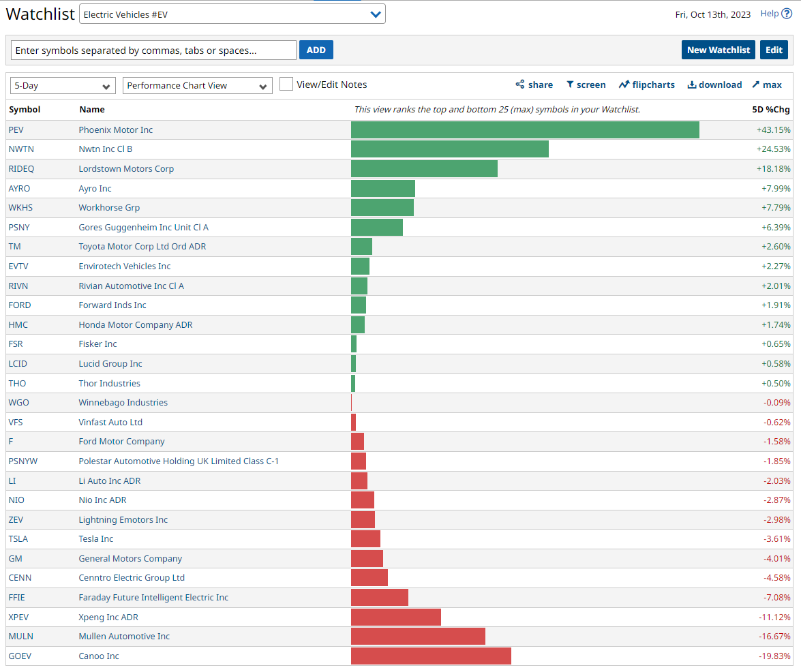Open the General Motors Company link
Screen dimensions: 801x672
[x=130, y=559]
